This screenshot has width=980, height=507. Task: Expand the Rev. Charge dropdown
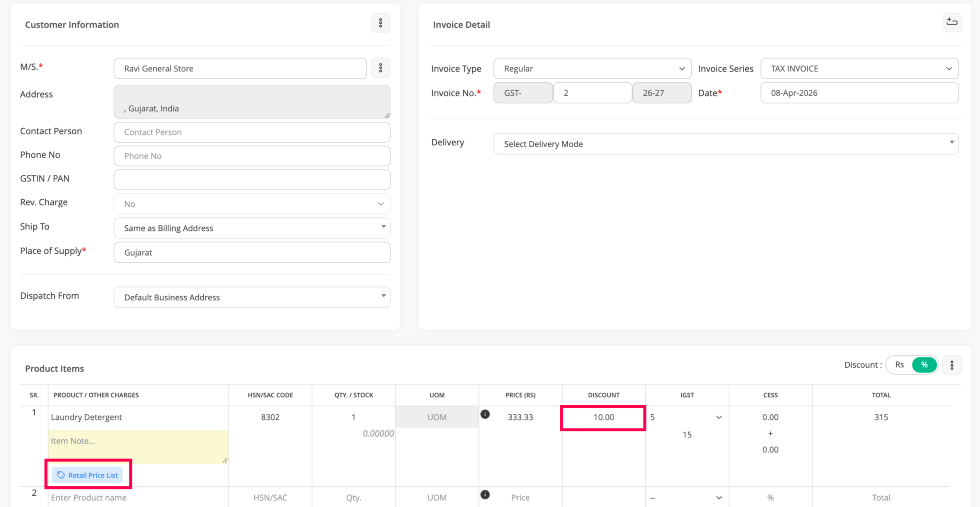tap(252, 204)
